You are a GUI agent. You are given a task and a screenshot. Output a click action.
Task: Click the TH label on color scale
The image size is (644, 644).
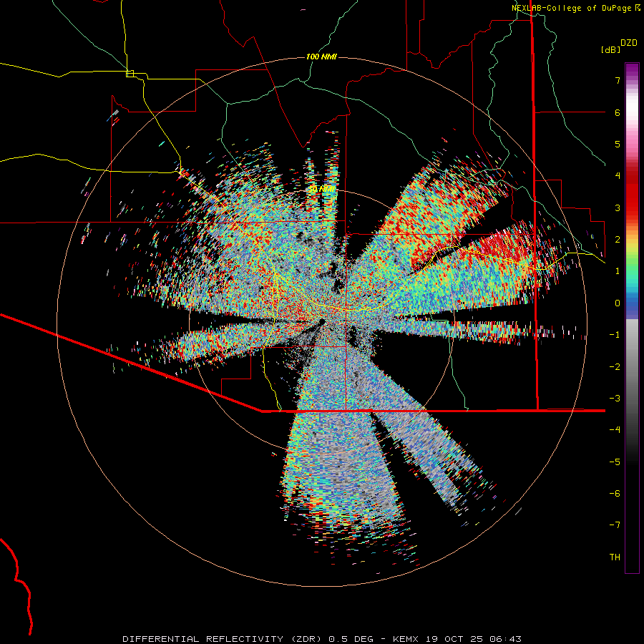click(x=615, y=557)
